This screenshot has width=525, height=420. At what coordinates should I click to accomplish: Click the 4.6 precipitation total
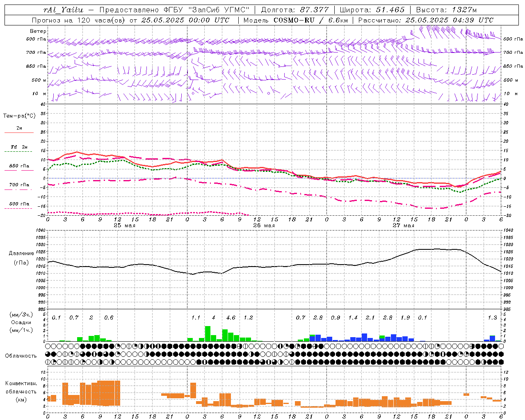pyautogui.click(x=231, y=317)
